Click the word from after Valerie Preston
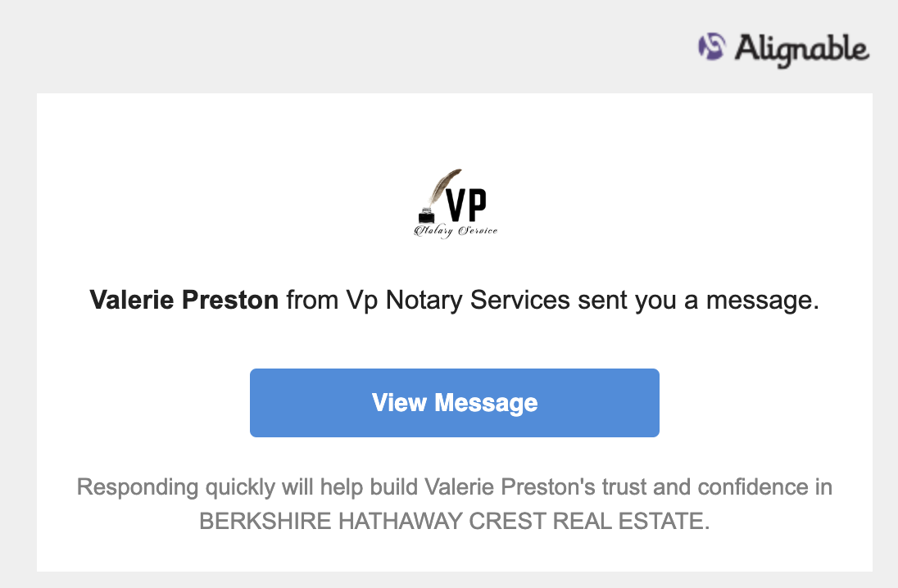This screenshot has height=588, width=898. pyautogui.click(x=312, y=300)
